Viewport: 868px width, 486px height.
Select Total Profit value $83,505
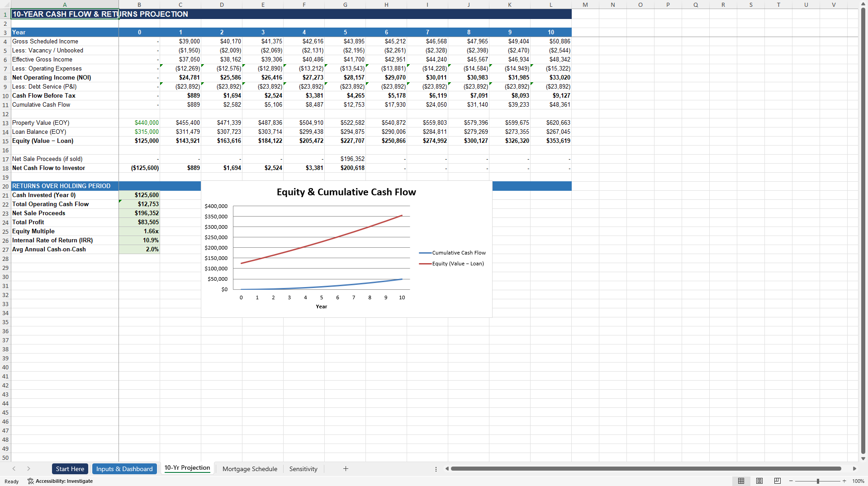[x=139, y=222]
